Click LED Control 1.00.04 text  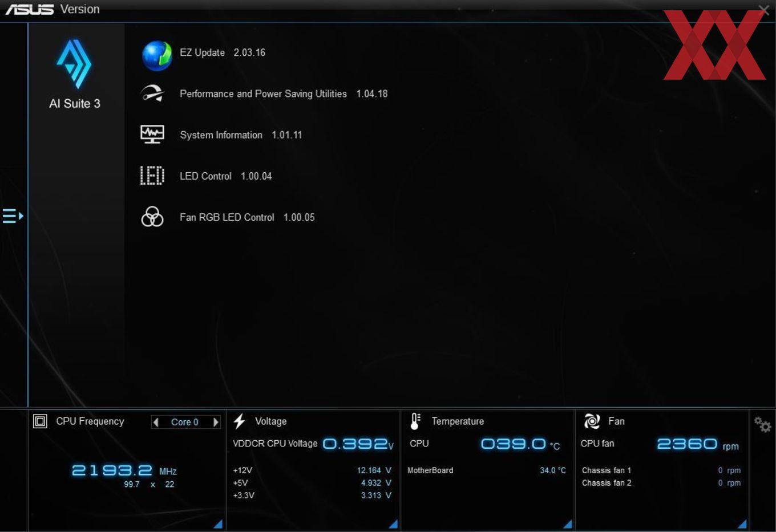click(226, 176)
